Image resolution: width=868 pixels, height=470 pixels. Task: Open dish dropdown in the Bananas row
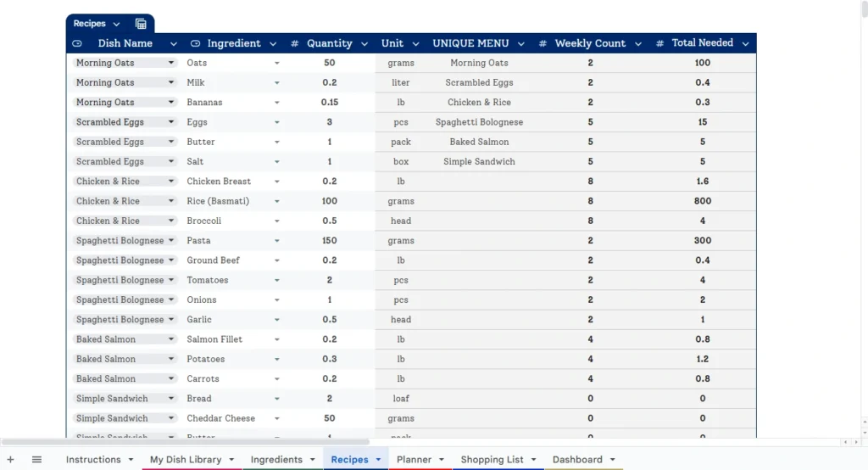[x=171, y=102]
